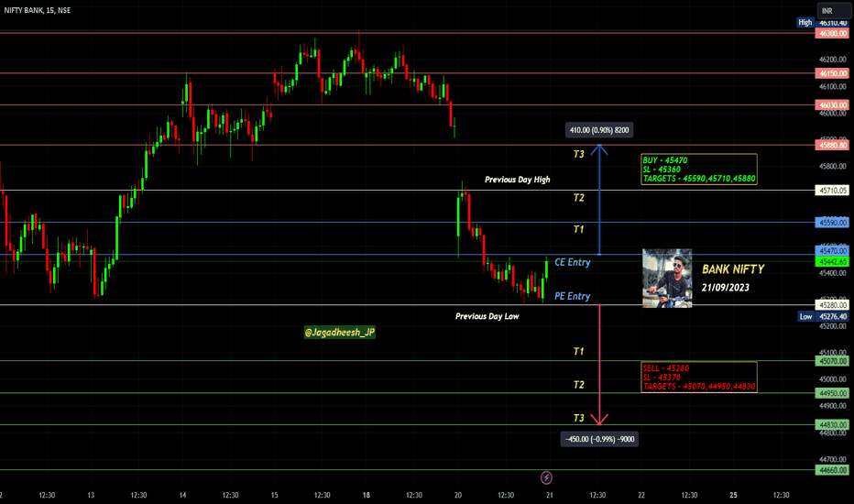The height and width of the screenshot is (504, 854).
Task: Click the CE Entry label
Action: point(572,262)
